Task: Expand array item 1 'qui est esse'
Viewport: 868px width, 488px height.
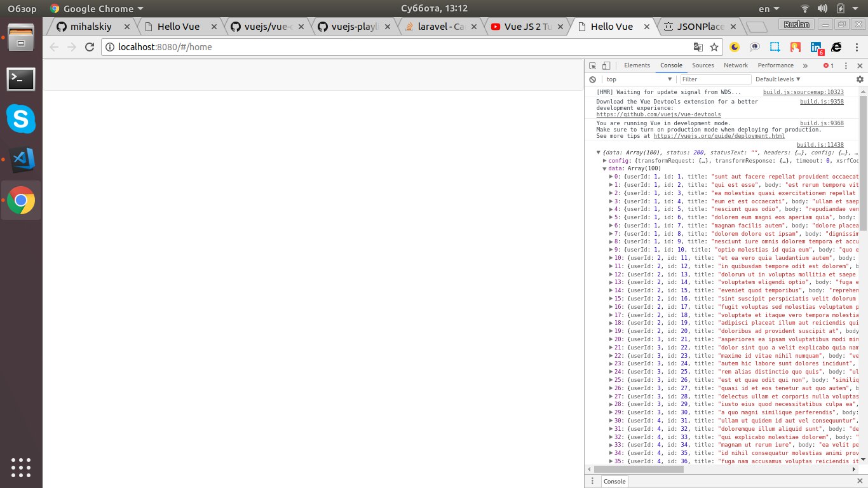Action: pos(611,185)
